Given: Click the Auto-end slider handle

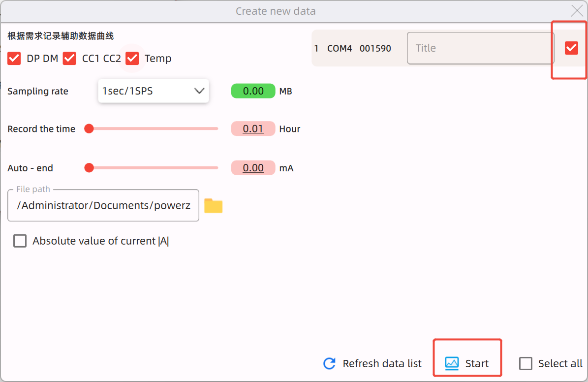Looking at the screenshot, I should click(x=89, y=167).
